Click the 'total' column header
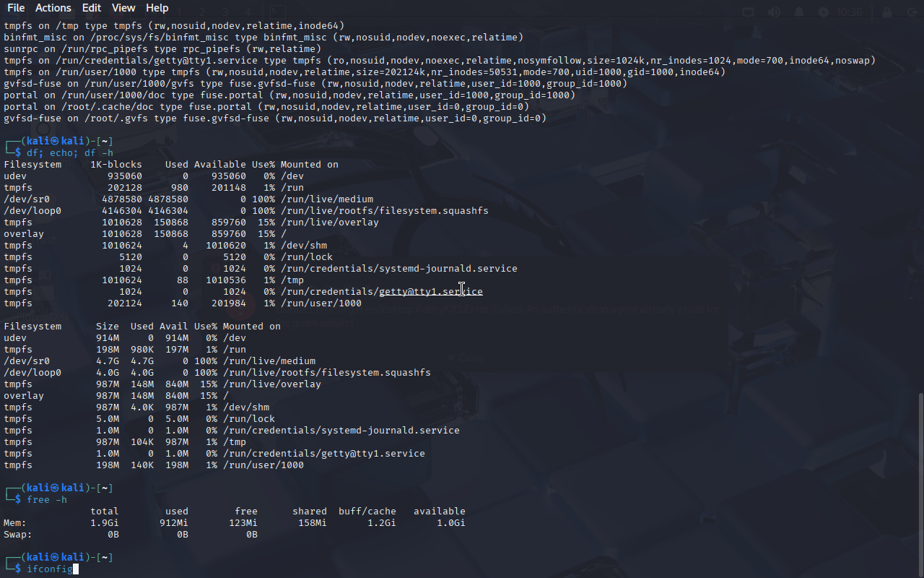Screen dimensions: 924x578 [x=105, y=512]
